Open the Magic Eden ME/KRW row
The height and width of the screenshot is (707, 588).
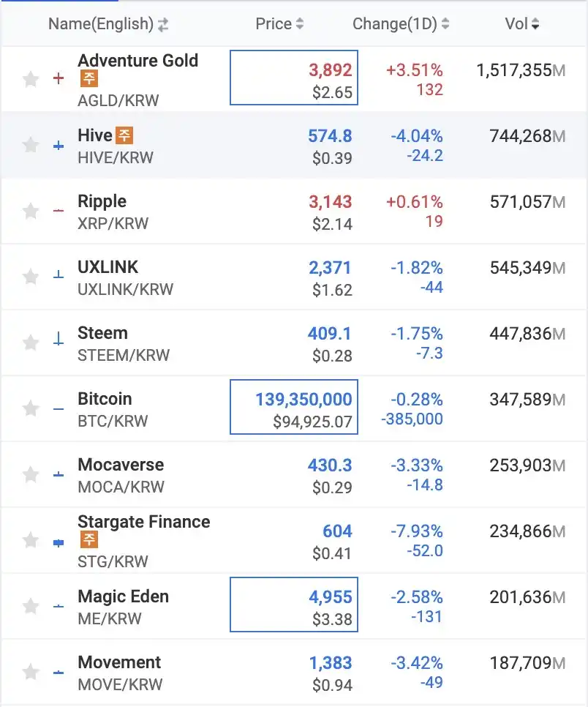point(294,606)
